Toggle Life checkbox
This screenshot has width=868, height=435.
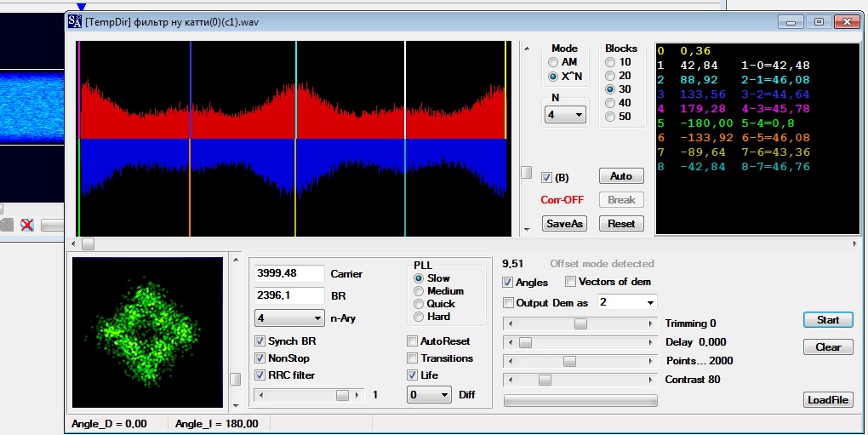[x=412, y=375]
